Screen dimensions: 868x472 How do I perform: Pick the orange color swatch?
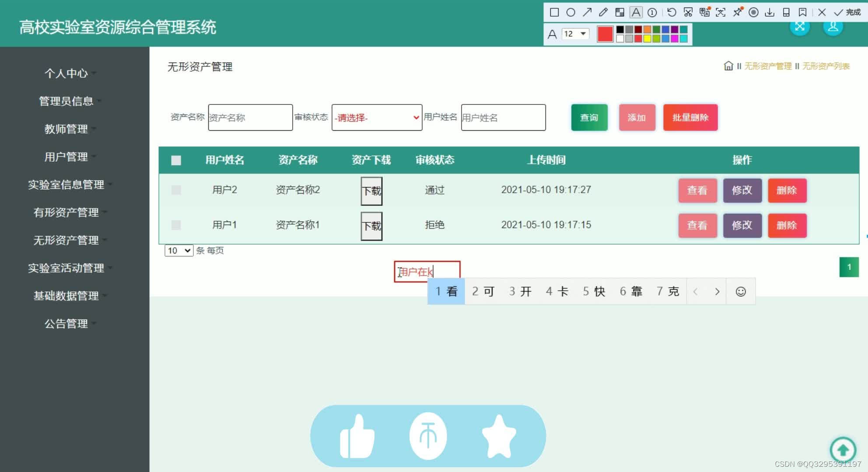[647, 30]
